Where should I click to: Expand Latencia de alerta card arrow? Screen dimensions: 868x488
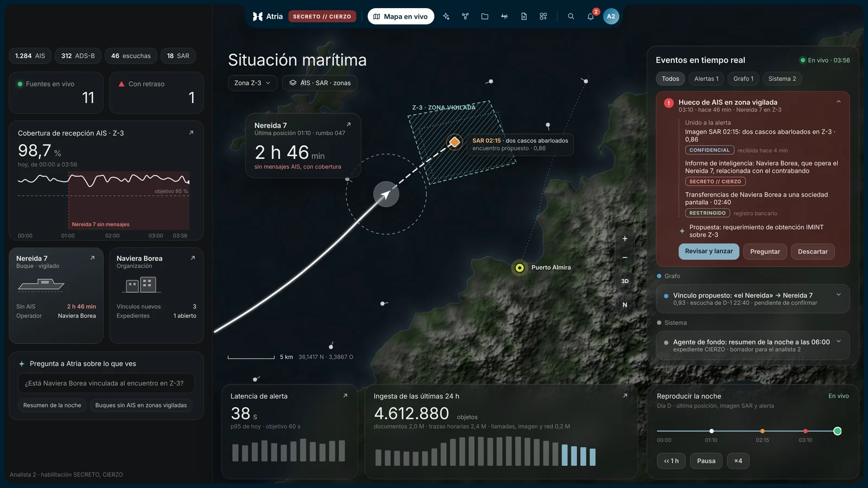pos(345,396)
